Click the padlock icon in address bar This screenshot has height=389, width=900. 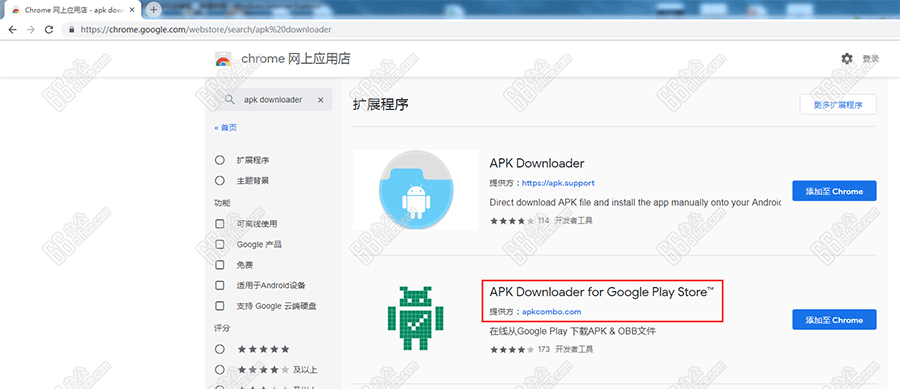pos(72,29)
